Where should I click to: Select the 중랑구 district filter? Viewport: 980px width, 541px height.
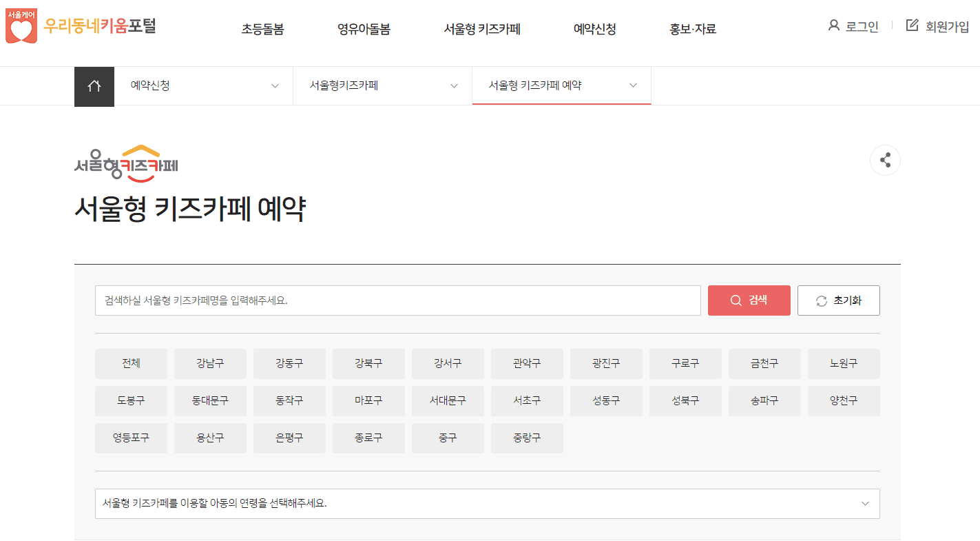point(527,438)
